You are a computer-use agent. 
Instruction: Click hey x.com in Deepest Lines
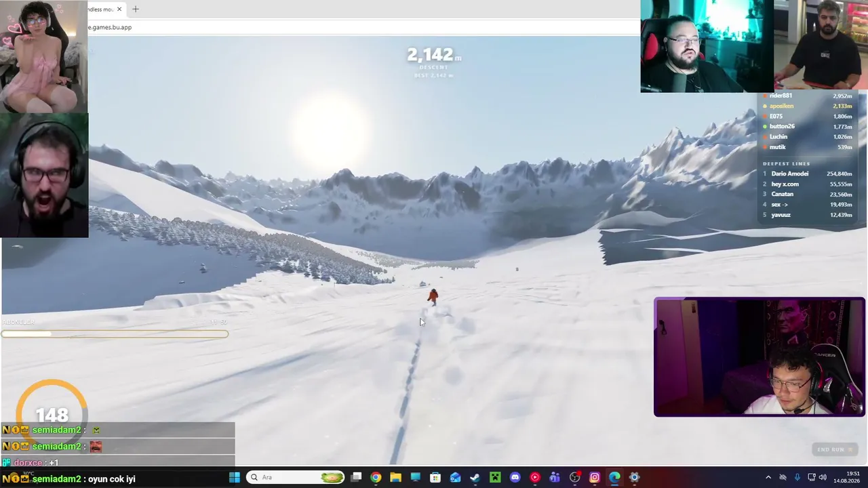[x=807, y=184]
